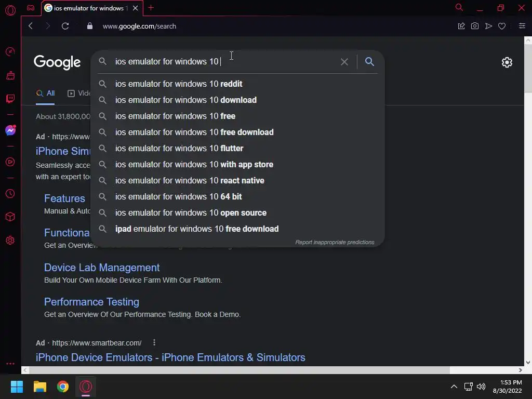Image resolution: width=532 pixels, height=399 pixels.
Task: Choose 'ios emulator for windows 10 free download'
Action: click(237, 132)
